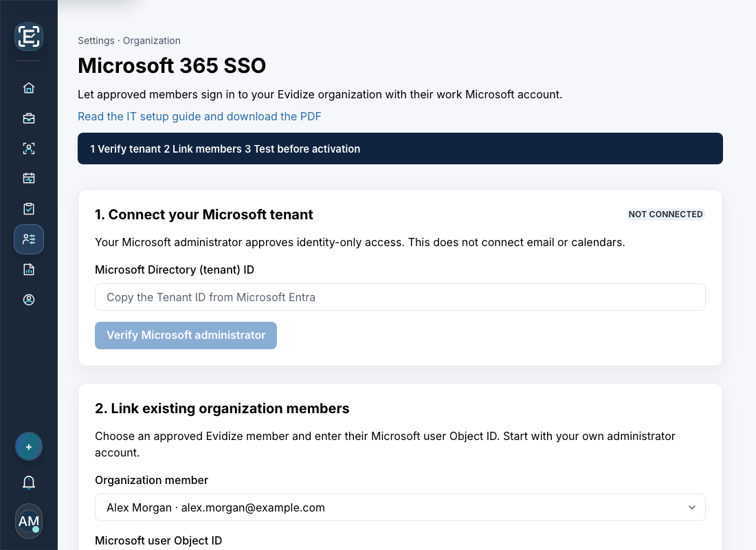
Task: Click the NOT CONNECTED status badge
Action: pos(665,214)
